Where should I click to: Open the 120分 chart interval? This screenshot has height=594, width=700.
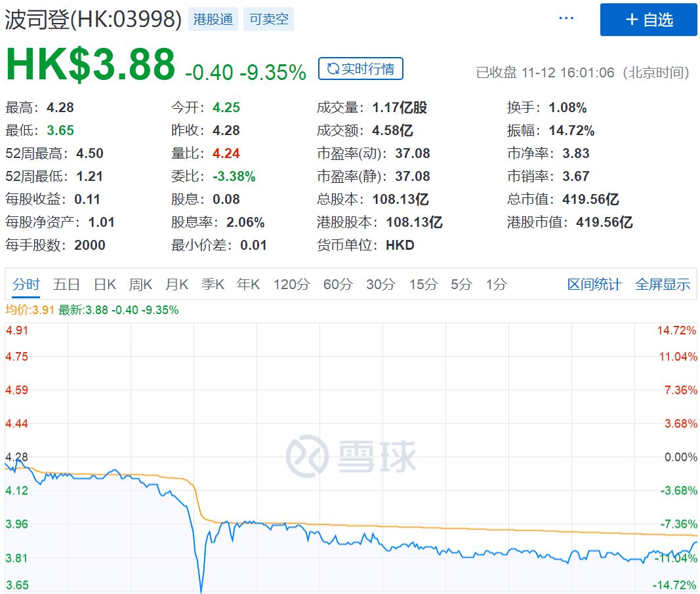[x=291, y=285]
